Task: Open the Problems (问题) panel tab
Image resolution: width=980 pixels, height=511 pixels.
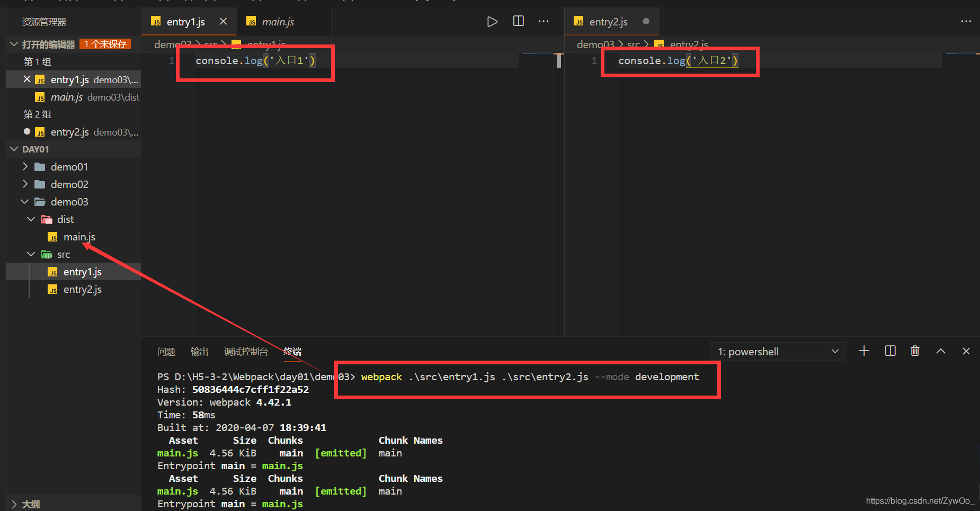Action: pos(166,352)
